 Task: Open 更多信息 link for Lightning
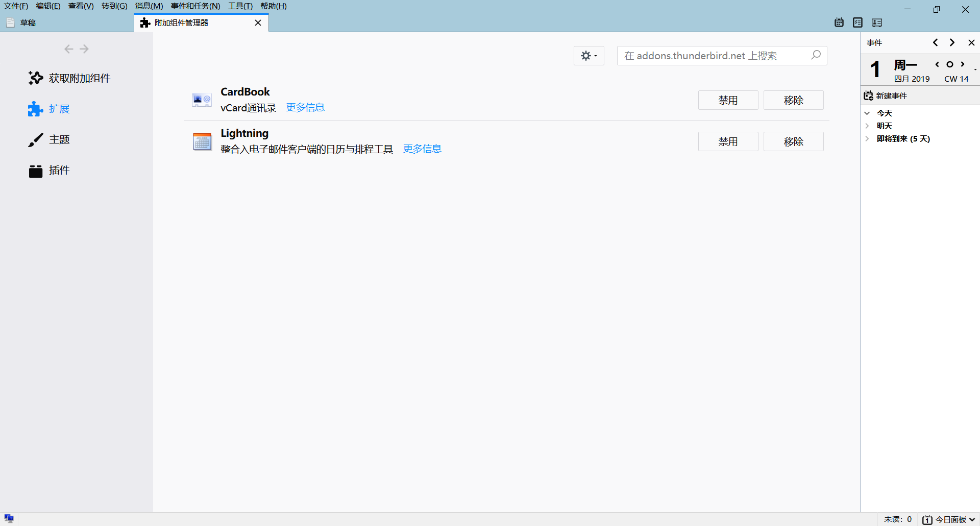[x=422, y=149]
